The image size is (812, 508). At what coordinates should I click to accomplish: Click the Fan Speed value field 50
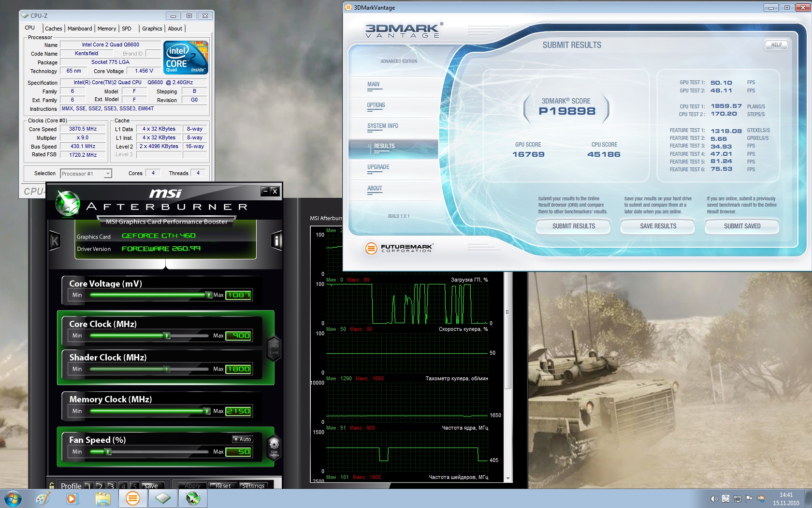pyautogui.click(x=238, y=451)
